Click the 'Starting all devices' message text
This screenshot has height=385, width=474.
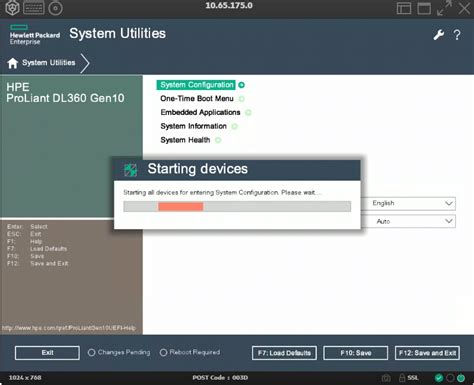pyautogui.click(x=222, y=193)
